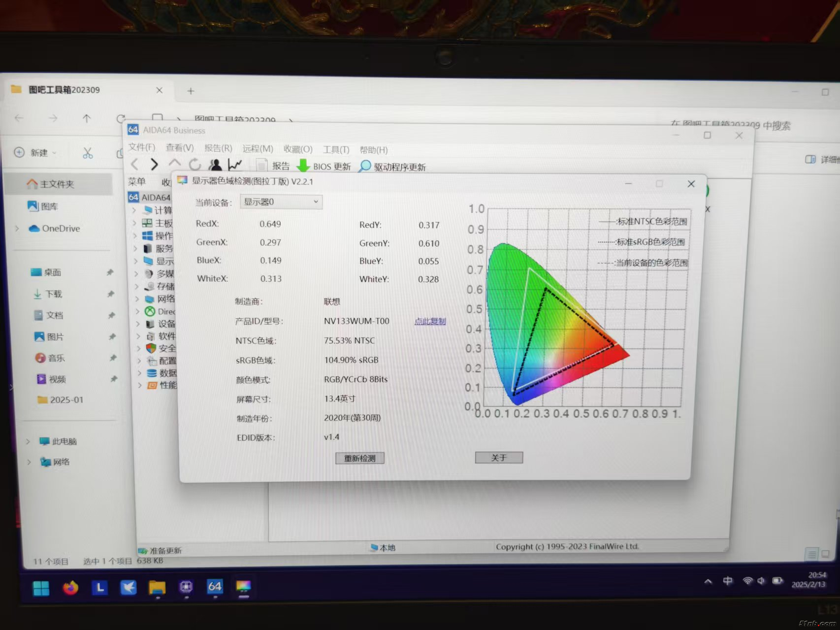Expand the 多媒体 tree node

pos(136,273)
